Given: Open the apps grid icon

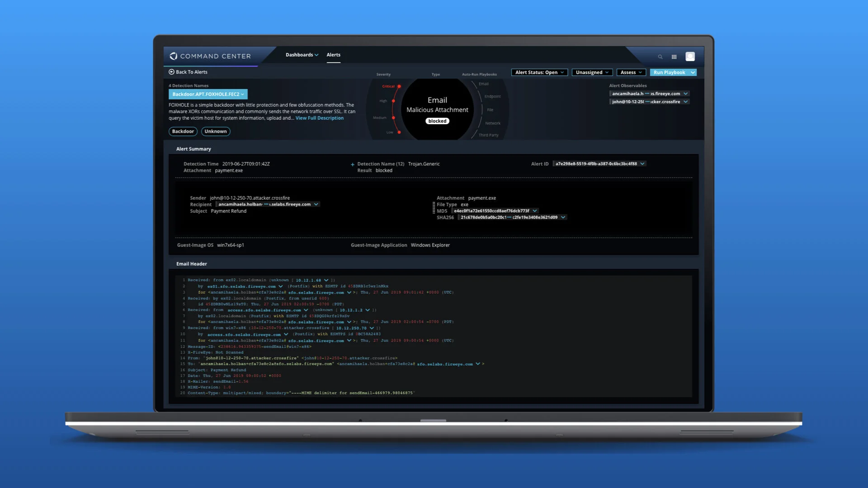Looking at the screenshot, I should coord(674,57).
